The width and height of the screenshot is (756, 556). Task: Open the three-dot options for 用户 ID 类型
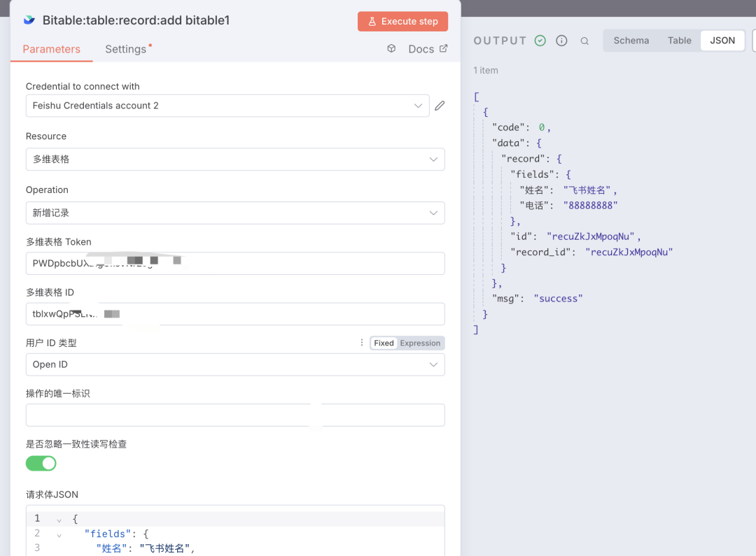pyautogui.click(x=362, y=343)
